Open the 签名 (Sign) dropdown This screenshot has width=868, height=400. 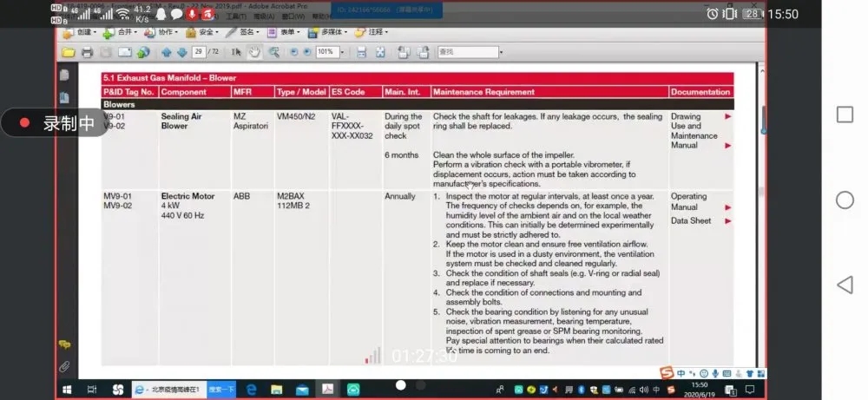click(x=243, y=32)
